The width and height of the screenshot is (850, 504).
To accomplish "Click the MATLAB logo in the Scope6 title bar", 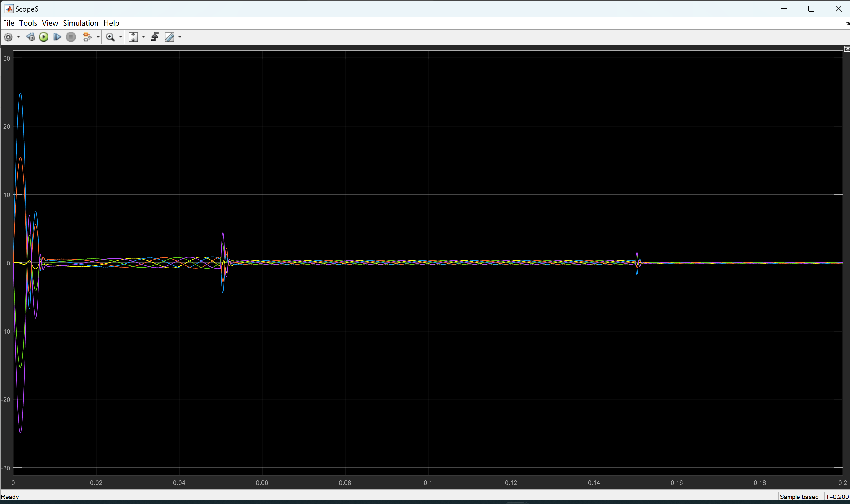I will 9,9.
